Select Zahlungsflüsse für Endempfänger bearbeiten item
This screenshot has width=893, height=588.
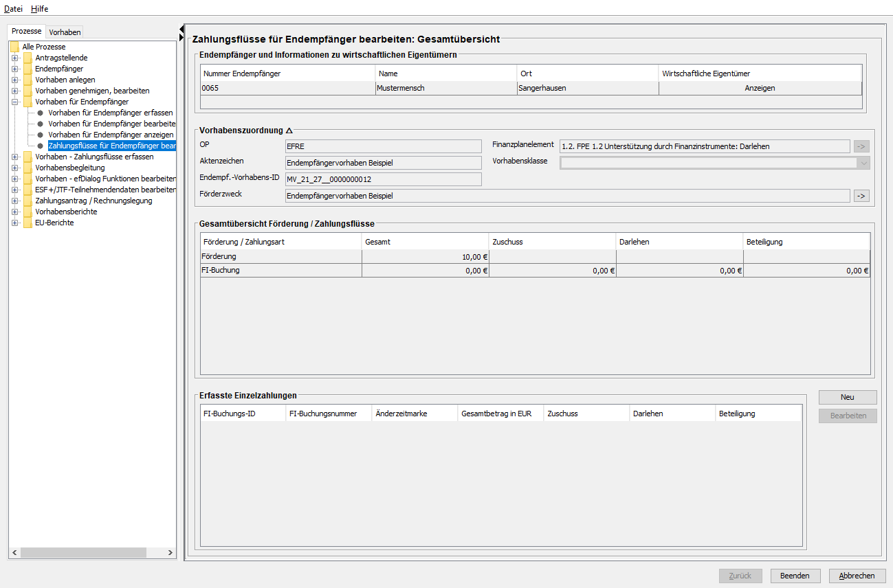(112, 146)
